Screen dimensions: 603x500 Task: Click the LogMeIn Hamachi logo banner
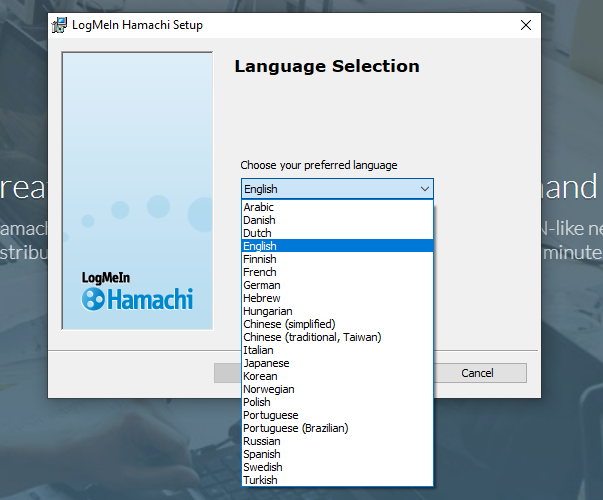137,191
